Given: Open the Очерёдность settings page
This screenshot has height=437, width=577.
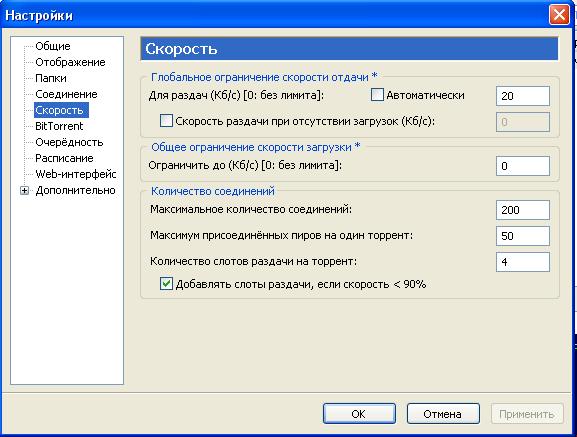Looking at the screenshot, I should (x=69, y=142).
